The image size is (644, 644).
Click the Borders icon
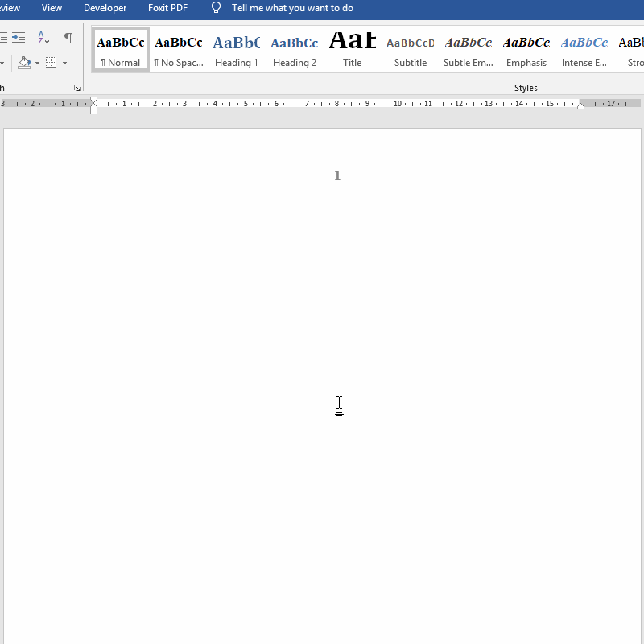click(52, 63)
